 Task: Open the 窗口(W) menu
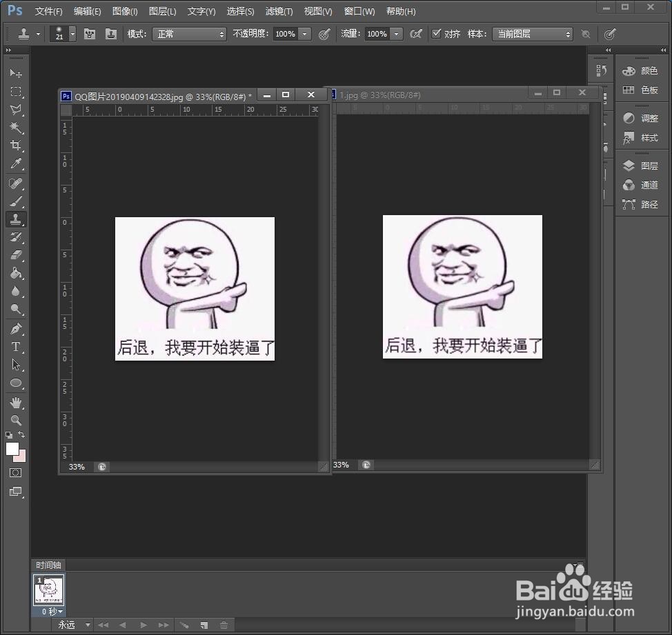point(359,11)
